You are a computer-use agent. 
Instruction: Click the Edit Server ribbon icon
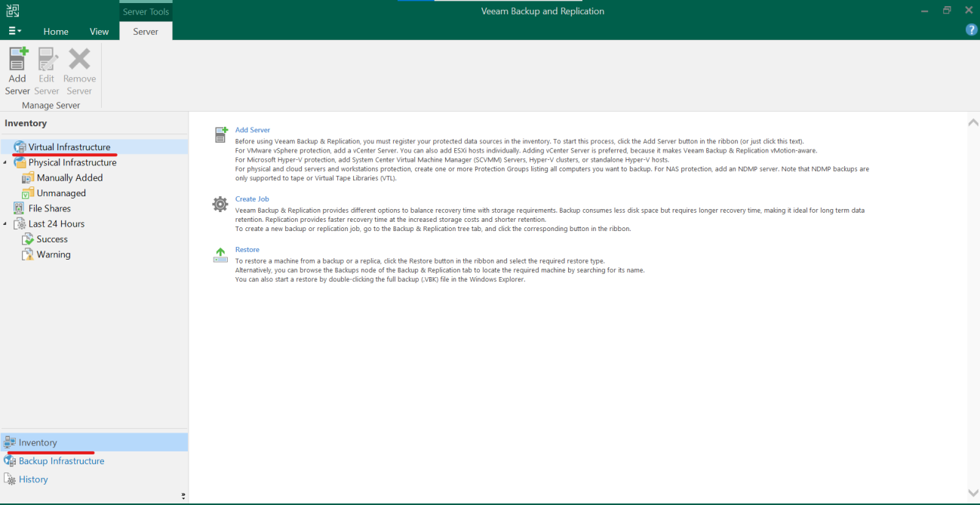[x=48, y=60]
